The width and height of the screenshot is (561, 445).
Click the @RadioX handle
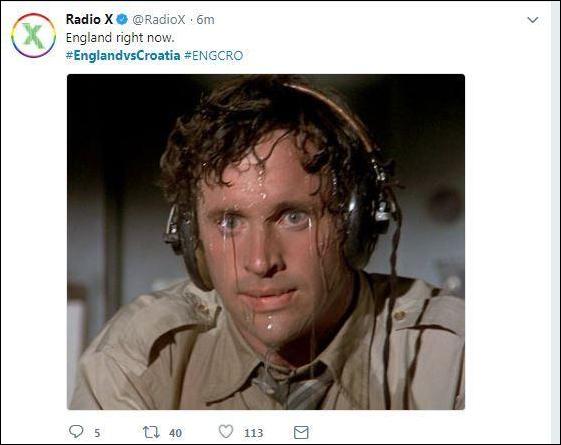click(x=158, y=20)
